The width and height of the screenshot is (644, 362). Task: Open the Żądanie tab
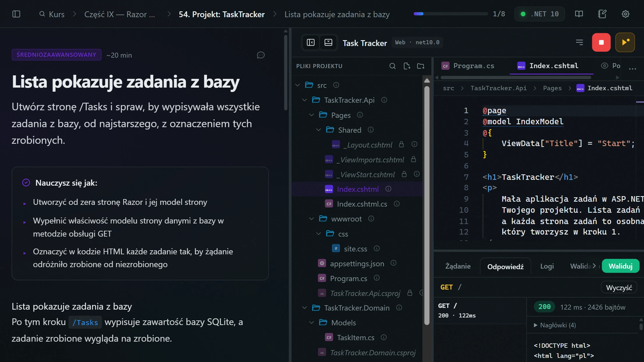click(458, 266)
